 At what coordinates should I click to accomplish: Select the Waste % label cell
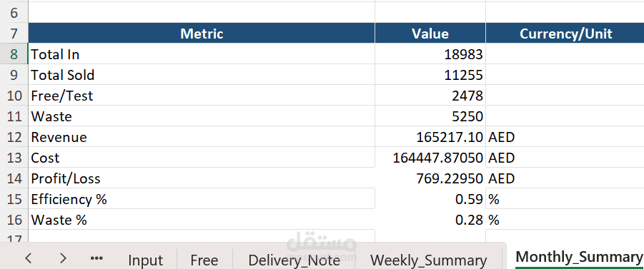[202, 220]
